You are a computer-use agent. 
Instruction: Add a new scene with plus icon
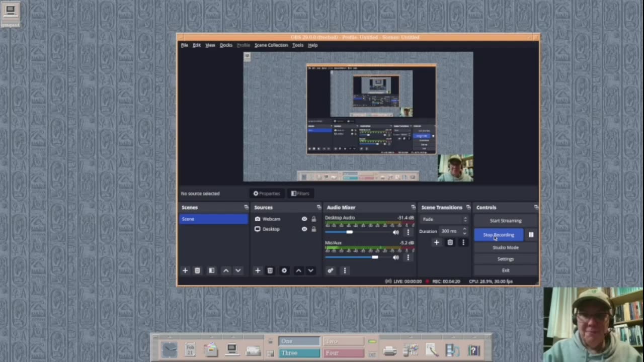point(185,270)
